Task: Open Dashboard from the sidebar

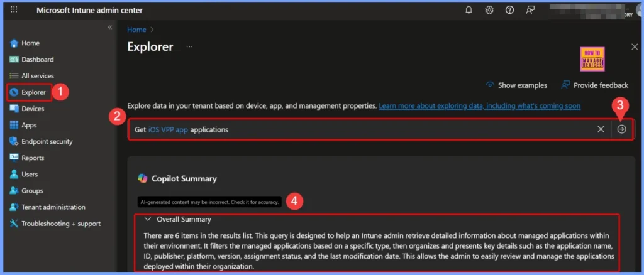Action: pyautogui.click(x=37, y=60)
